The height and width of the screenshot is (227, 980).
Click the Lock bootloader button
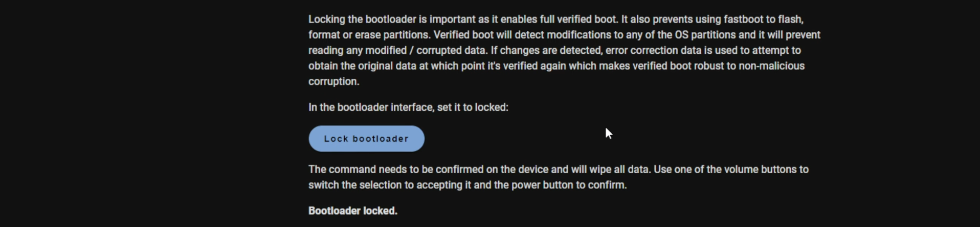click(x=366, y=139)
